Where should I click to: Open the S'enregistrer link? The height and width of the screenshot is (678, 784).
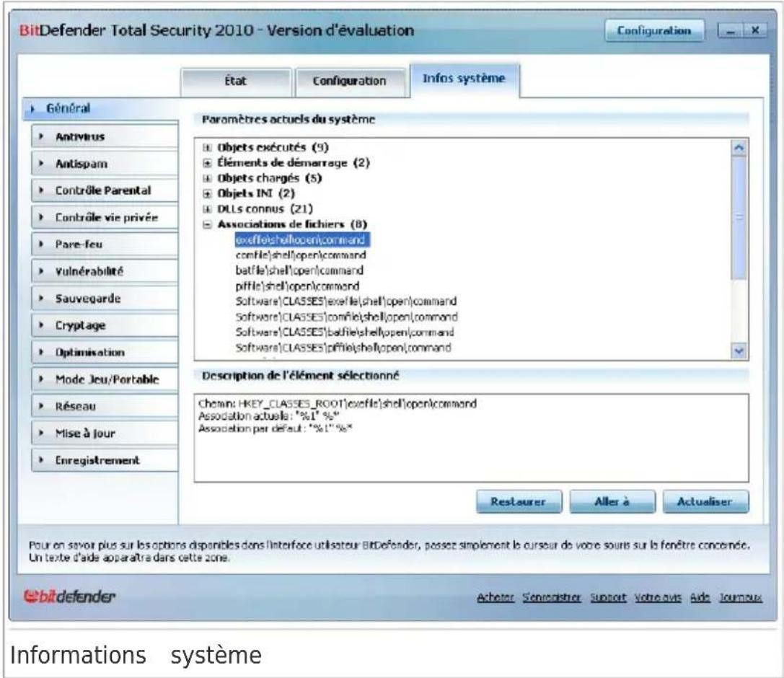[x=552, y=597]
